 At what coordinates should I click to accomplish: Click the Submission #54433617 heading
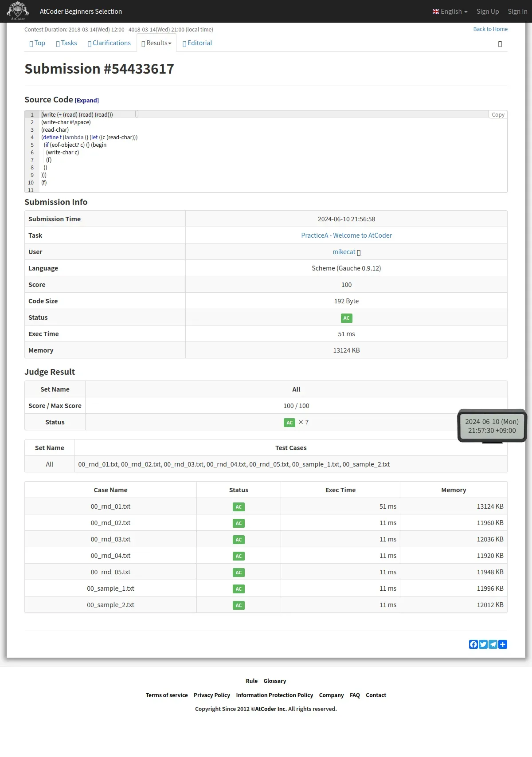[99, 69]
